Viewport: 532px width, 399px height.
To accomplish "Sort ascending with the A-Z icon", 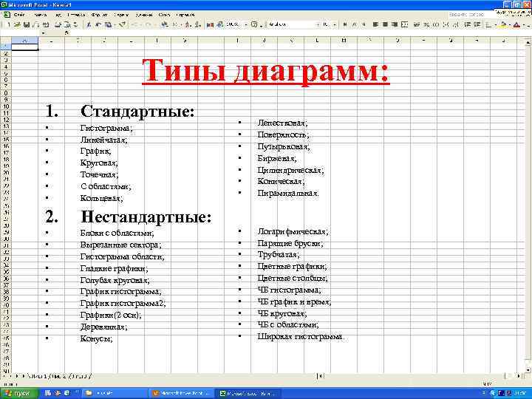I will [188, 25].
